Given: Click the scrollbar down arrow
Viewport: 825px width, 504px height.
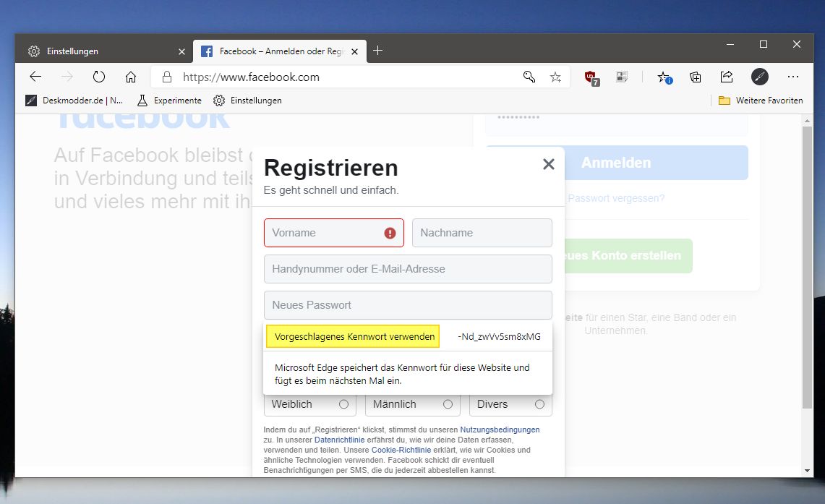Looking at the screenshot, I should tap(807, 471).
